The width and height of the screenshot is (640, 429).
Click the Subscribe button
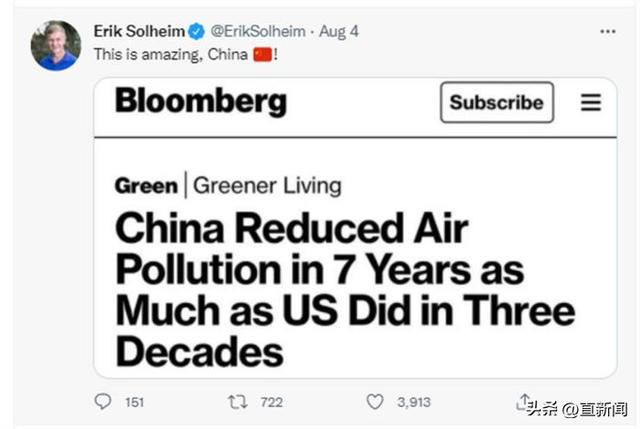pyautogui.click(x=497, y=102)
